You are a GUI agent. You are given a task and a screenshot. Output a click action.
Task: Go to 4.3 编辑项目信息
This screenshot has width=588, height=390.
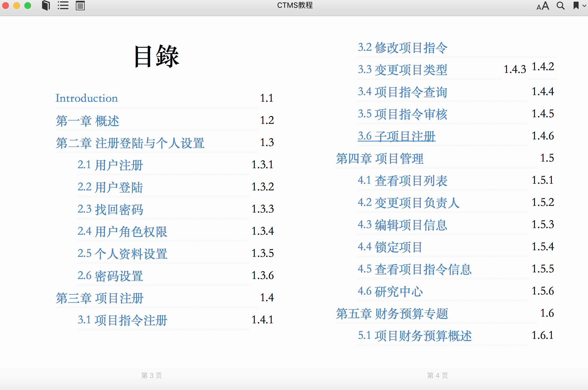click(x=403, y=225)
